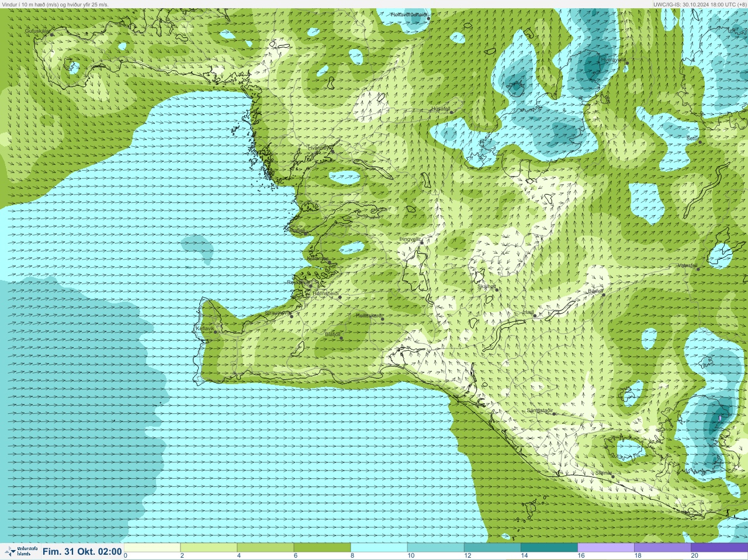Click the Steinar station marker dot
This screenshot has height=560, width=748.
(x=612, y=476)
